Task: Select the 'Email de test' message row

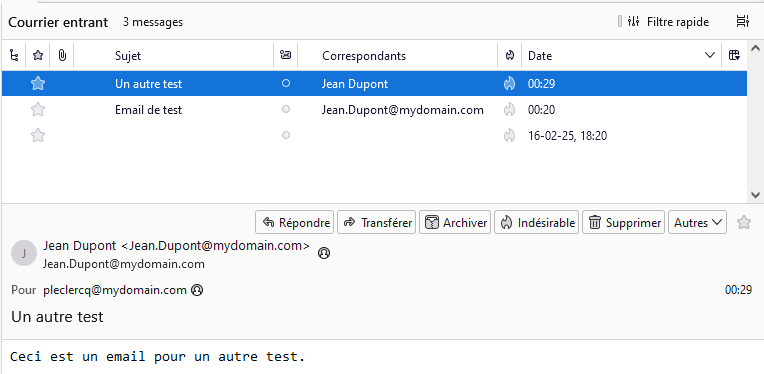Action: coord(374,110)
